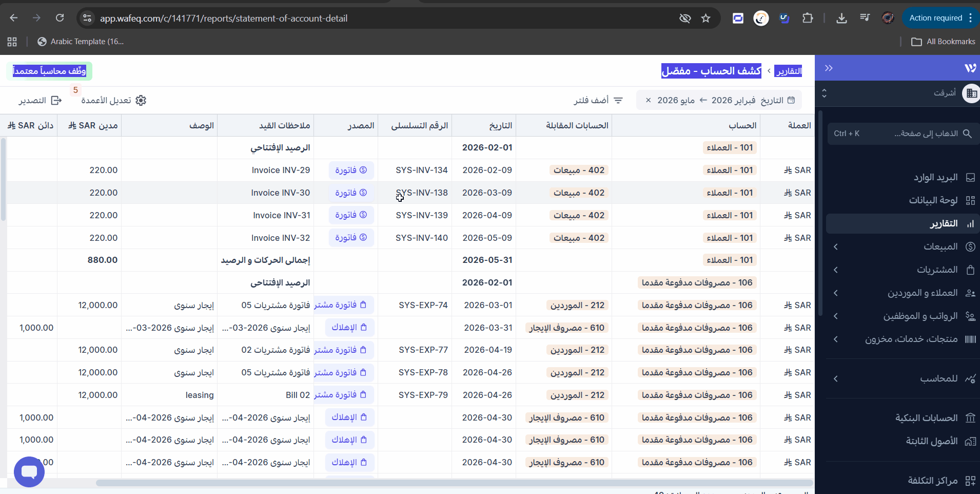The image size is (980, 494).
Task: Click the dashboard grid icon in sidebar
Action: pyautogui.click(x=970, y=201)
